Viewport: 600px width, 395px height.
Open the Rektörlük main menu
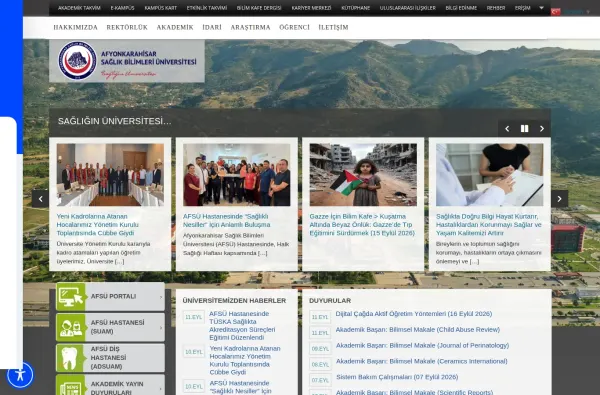pyautogui.click(x=127, y=28)
